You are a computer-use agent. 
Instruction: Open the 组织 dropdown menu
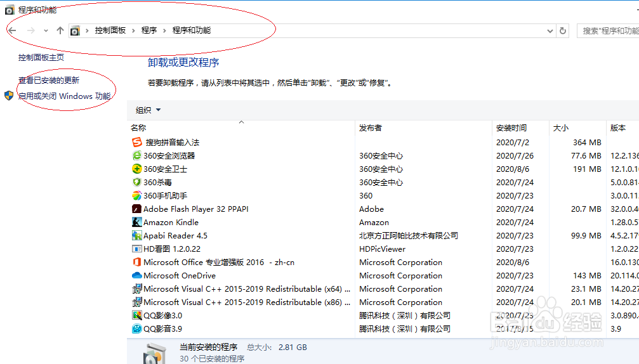click(148, 110)
